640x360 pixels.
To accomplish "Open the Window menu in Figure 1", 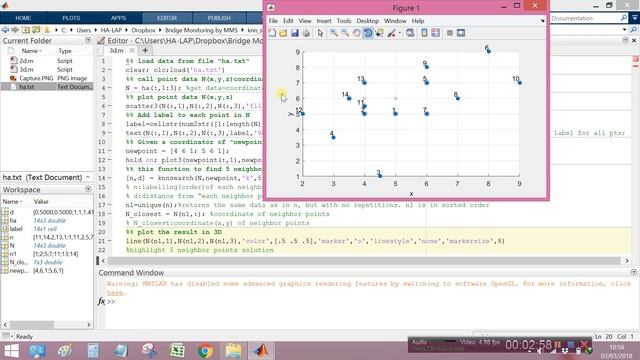I will pyautogui.click(x=395, y=21).
